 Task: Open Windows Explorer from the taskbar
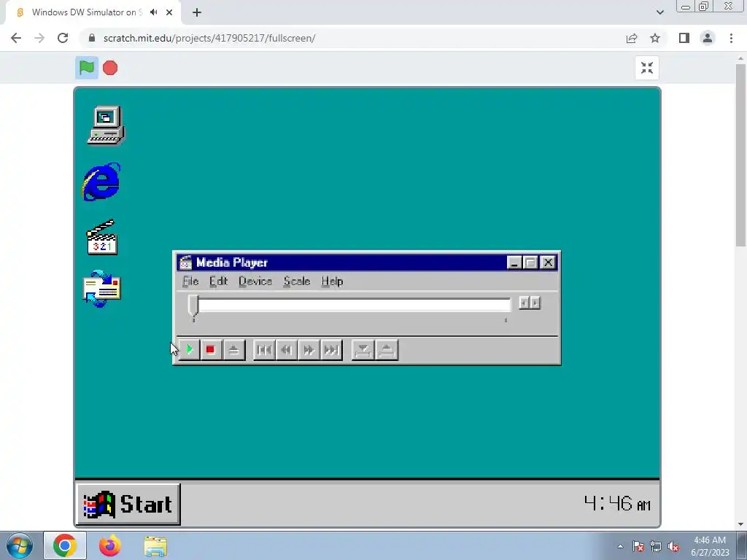point(155,545)
